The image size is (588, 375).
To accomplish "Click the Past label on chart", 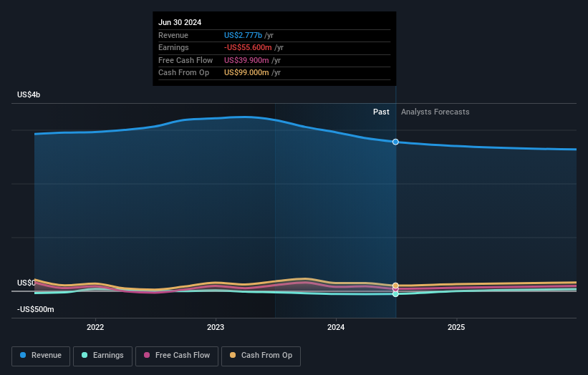I will point(381,112).
